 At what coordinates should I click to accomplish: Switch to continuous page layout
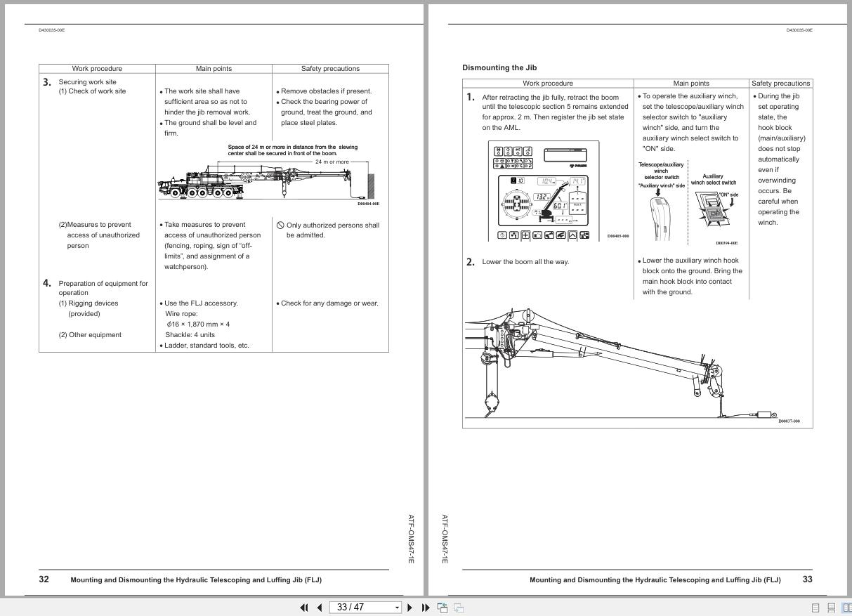832,608
